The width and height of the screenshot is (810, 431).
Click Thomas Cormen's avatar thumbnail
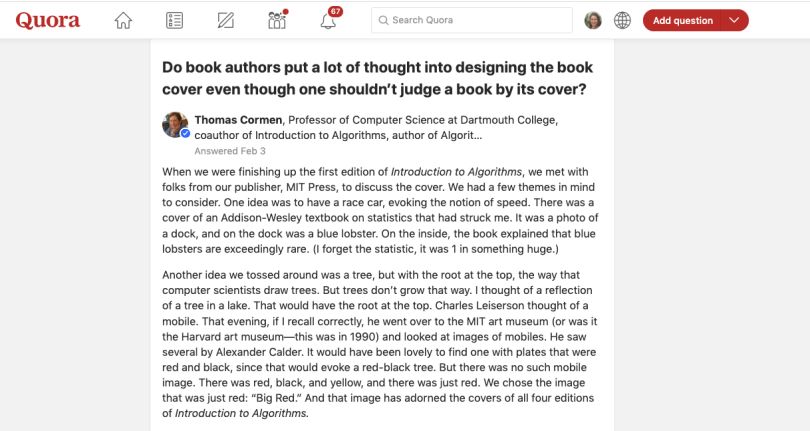coord(175,125)
